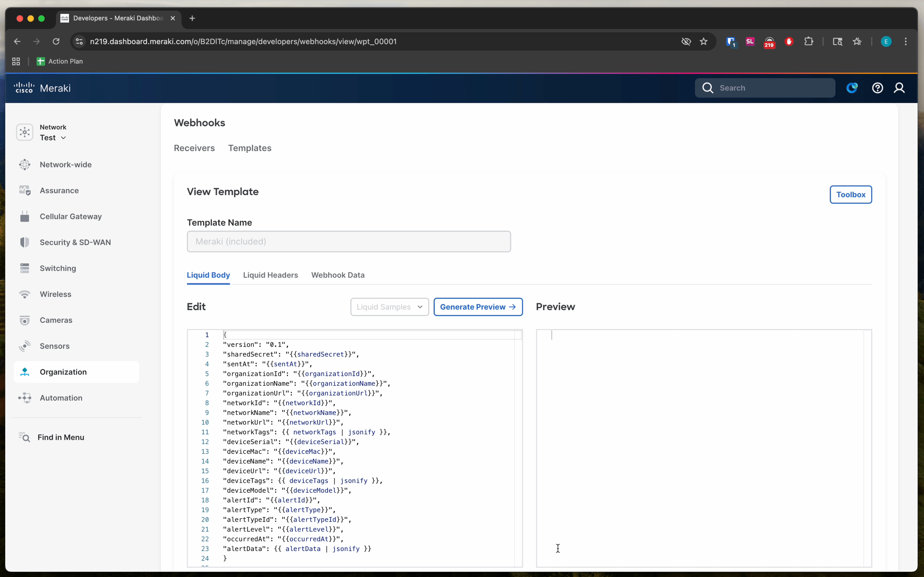Switch to the Webhook Data tab
Screen dimensions: 924x577
coord(338,275)
